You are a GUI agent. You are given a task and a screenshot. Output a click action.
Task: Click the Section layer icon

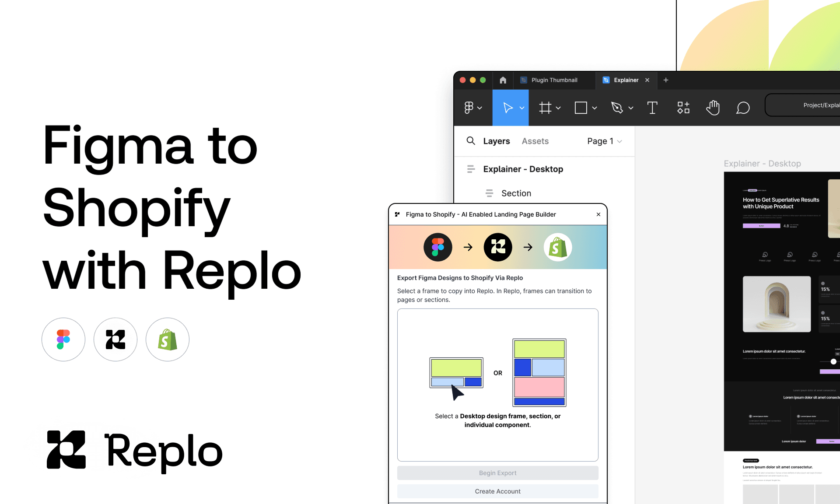point(489,193)
